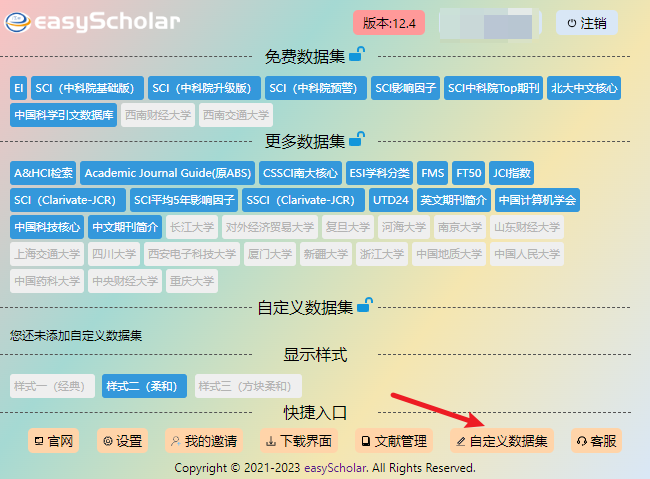Enable 中央财经大学 dataset
The height and width of the screenshot is (479, 650).
click(x=125, y=281)
